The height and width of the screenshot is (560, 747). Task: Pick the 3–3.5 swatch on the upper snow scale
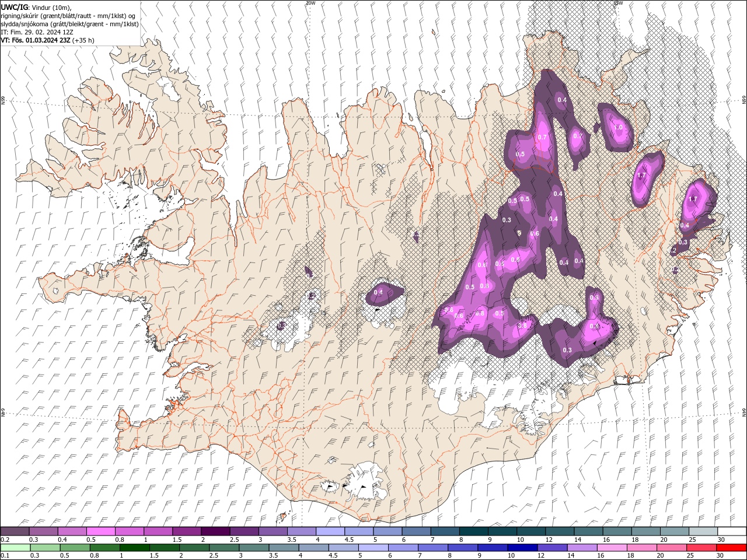pyautogui.click(x=273, y=531)
